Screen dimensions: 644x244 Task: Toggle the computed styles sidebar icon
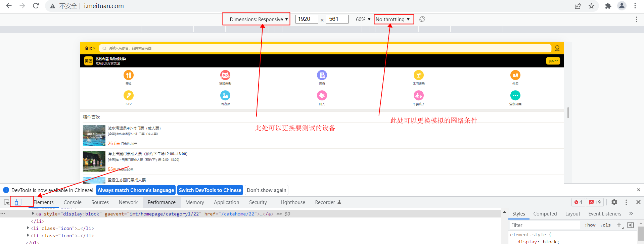coord(631,225)
